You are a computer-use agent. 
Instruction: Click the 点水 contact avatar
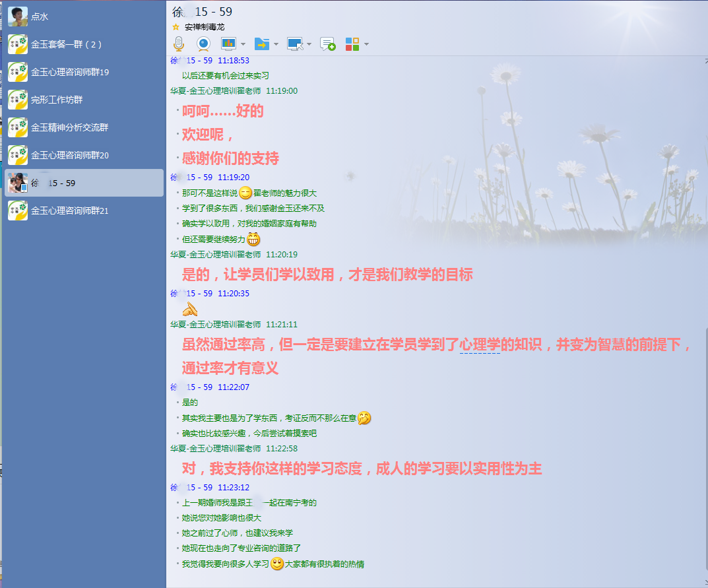click(x=18, y=16)
